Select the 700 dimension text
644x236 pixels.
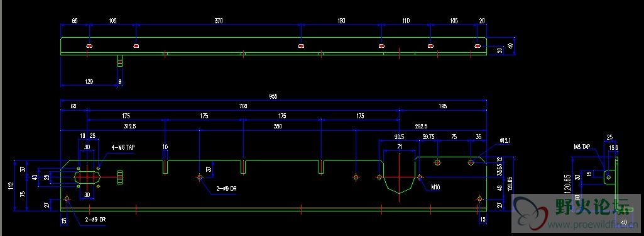pyautogui.click(x=243, y=106)
